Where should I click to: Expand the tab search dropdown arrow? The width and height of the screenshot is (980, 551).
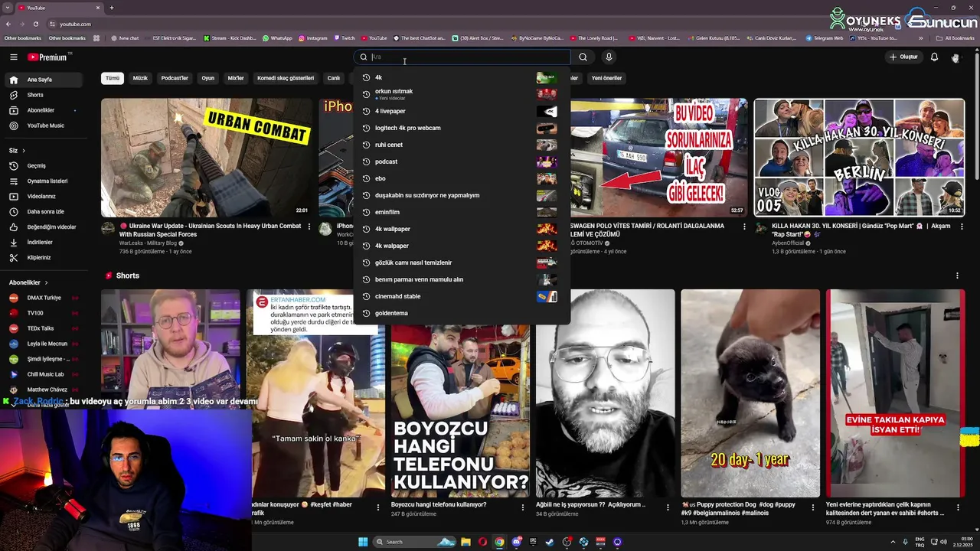8,8
